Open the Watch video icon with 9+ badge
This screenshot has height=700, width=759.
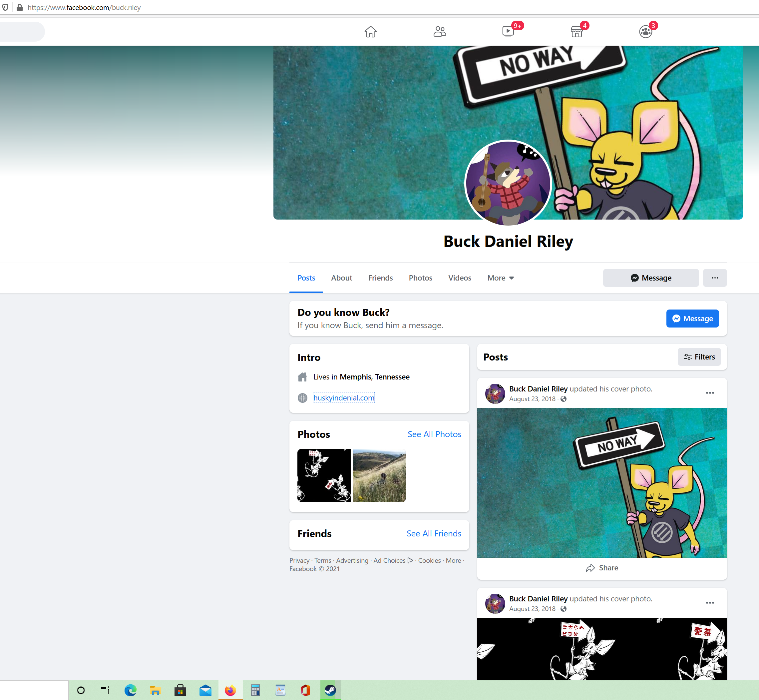tap(509, 31)
